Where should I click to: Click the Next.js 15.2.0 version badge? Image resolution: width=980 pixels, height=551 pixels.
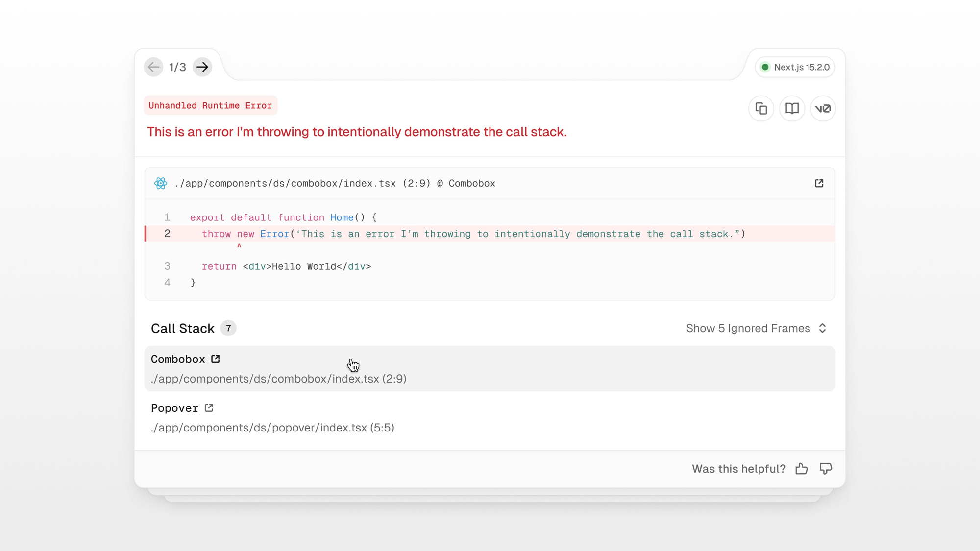click(x=801, y=67)
